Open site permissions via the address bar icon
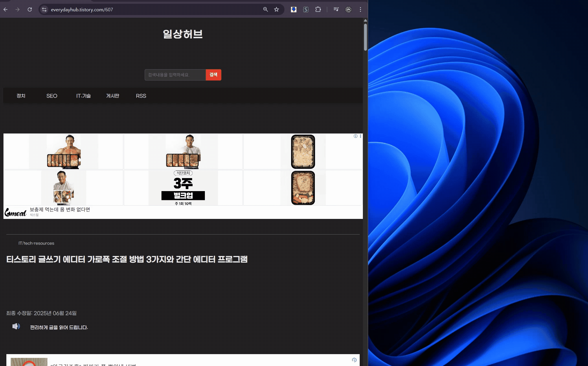 click(x=44, y=10)
